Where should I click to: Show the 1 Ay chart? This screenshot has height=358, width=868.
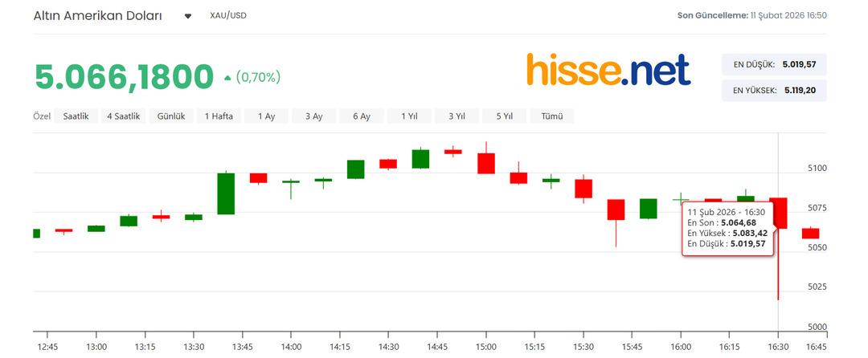click(x=266, y=116)
